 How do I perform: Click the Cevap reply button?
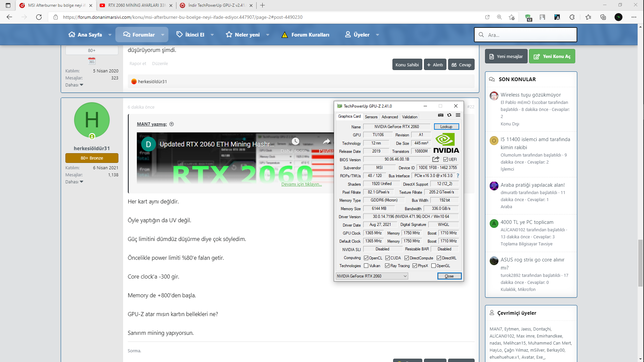click(x=461, y=65)
